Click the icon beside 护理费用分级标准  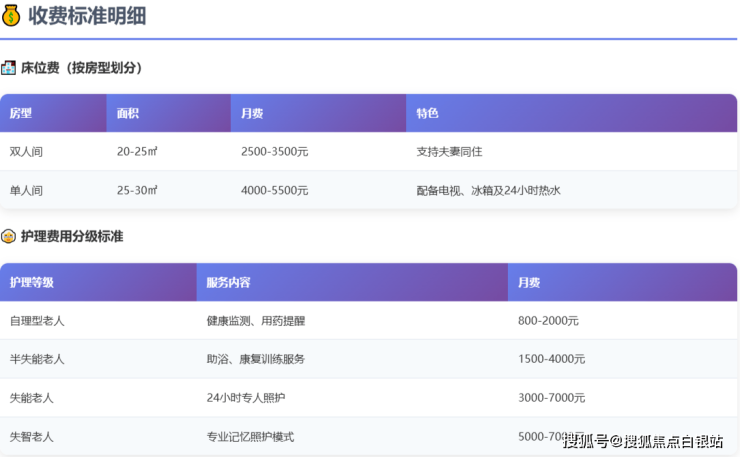point(9,237)
